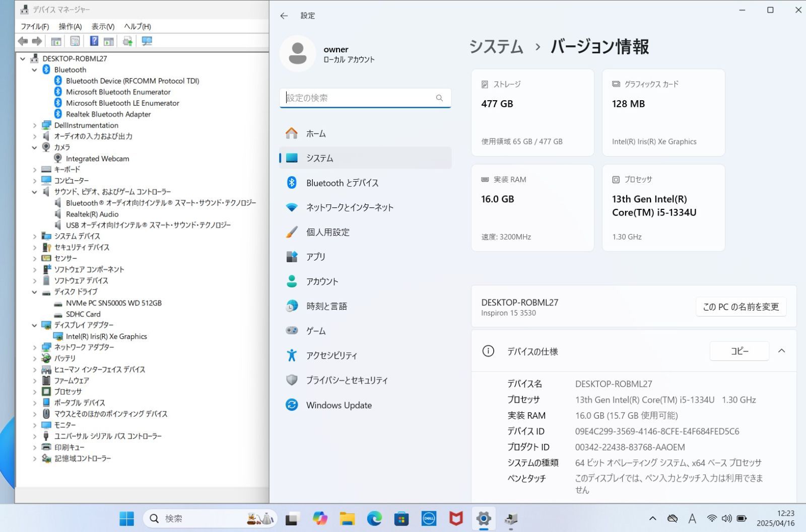The height and width of the screenshot is (532, 806).
Task: Collapse the ディスク ドライブ category
Action: [x=34, y=292]
